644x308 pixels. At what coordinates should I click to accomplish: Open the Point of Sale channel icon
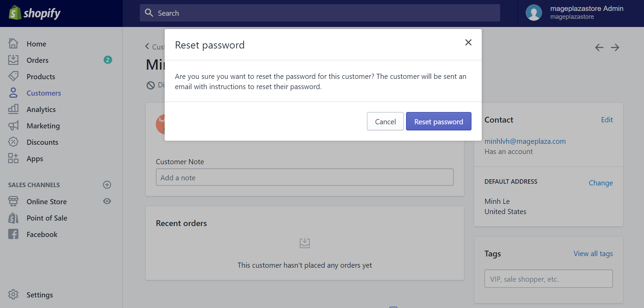coord(13,218)
